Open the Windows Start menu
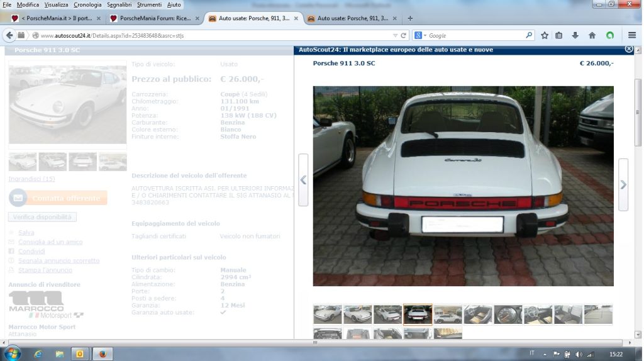Screen dimensions: 644x361 [x=13, y=353]
